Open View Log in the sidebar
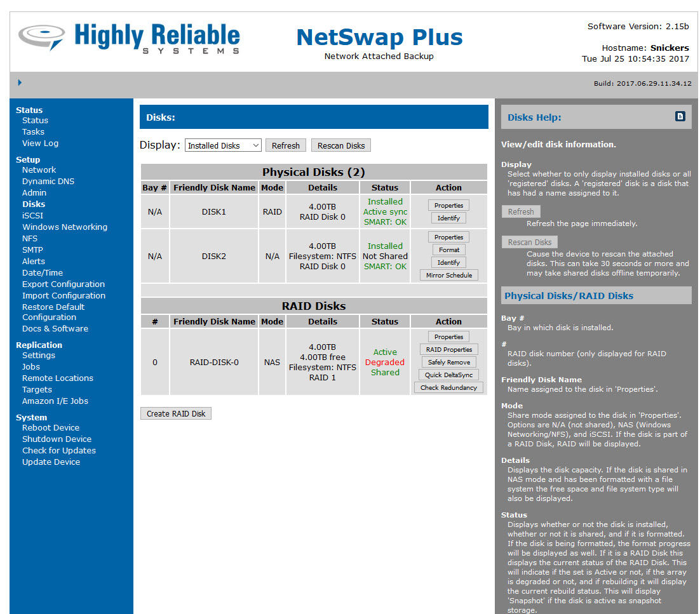The width and height of the screenshot is (700, 614). pyautogui.click(x=40, y=143)
